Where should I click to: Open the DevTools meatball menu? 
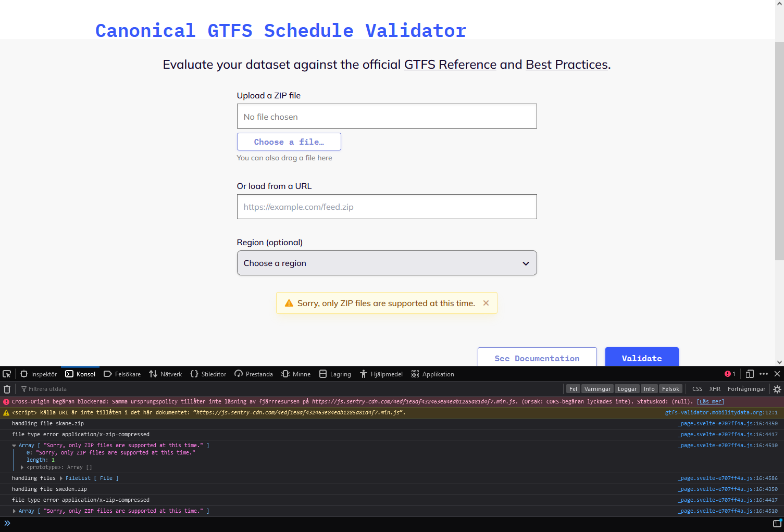pos(764,374)
